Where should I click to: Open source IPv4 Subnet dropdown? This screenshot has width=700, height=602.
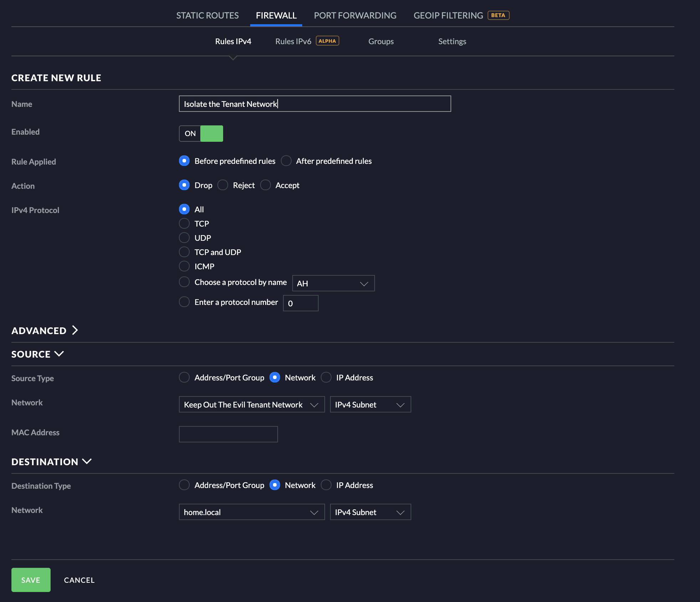370,405
